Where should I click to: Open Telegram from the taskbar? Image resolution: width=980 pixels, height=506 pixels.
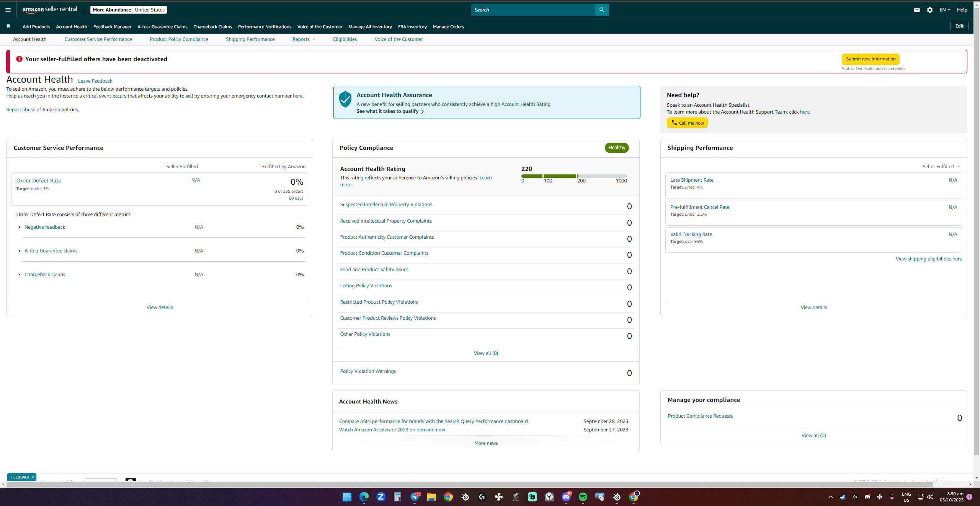click(415, 497)
